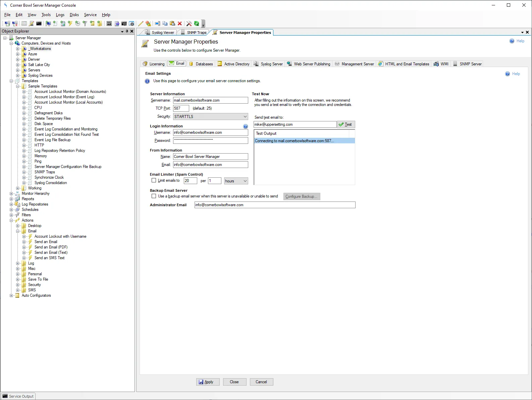Open the hours unit dropdown
The width and height of the screenshot is (532, 400).
point(236,181)
